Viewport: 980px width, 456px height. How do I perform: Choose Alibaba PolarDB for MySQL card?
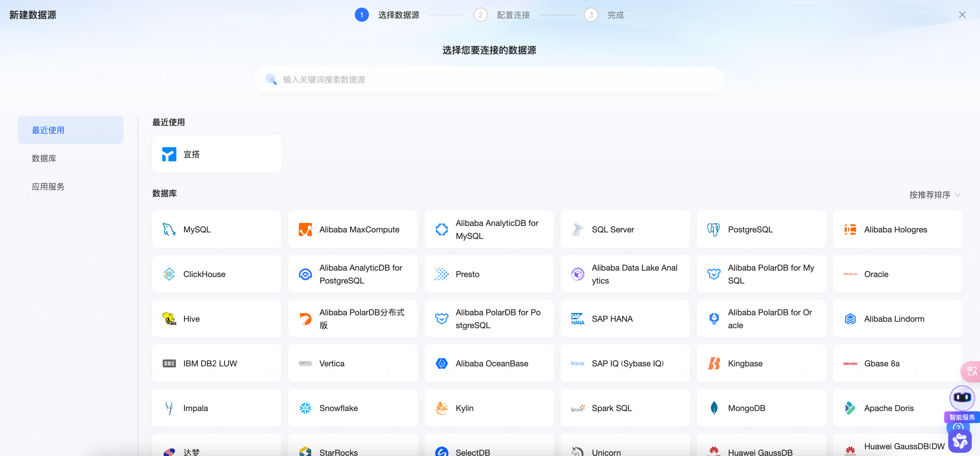click(761, 274)
